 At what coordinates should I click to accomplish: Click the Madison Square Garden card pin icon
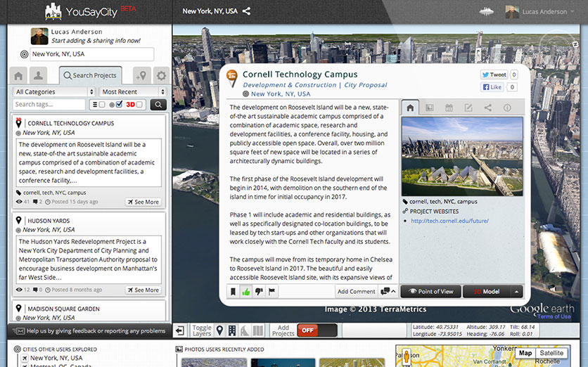coord(18,309)
